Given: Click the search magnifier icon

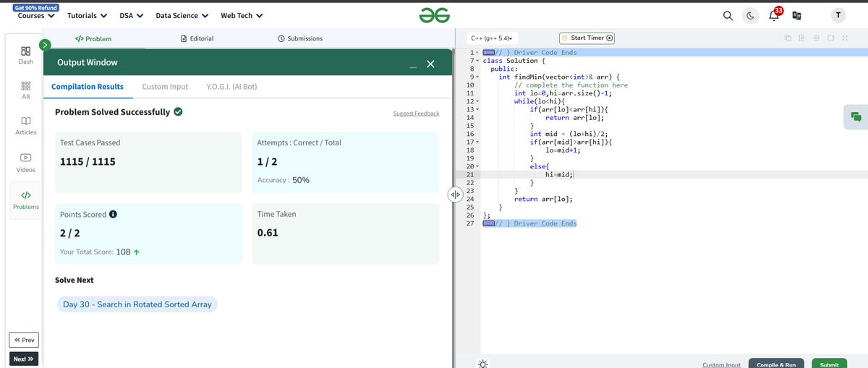Looking at the screenshot, I should pyautogui.click(x=729, y=16).
